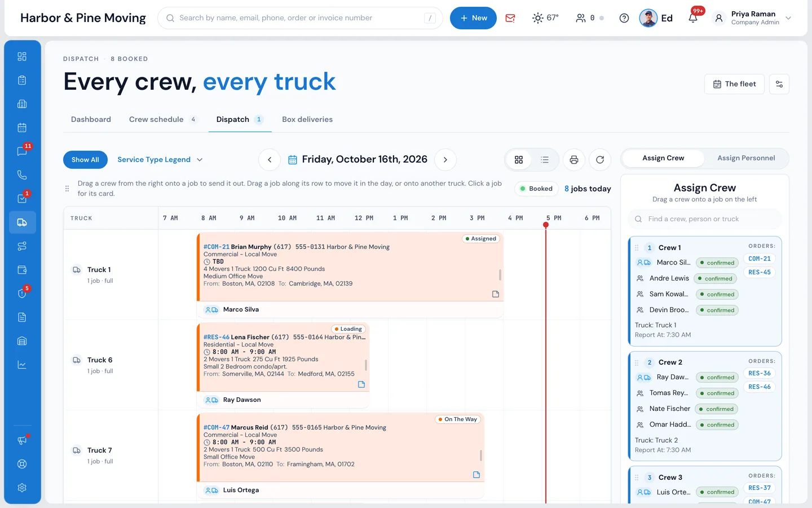Select the Assign Crew toggle
Screen dimensions: 812x508
(663, 158)
